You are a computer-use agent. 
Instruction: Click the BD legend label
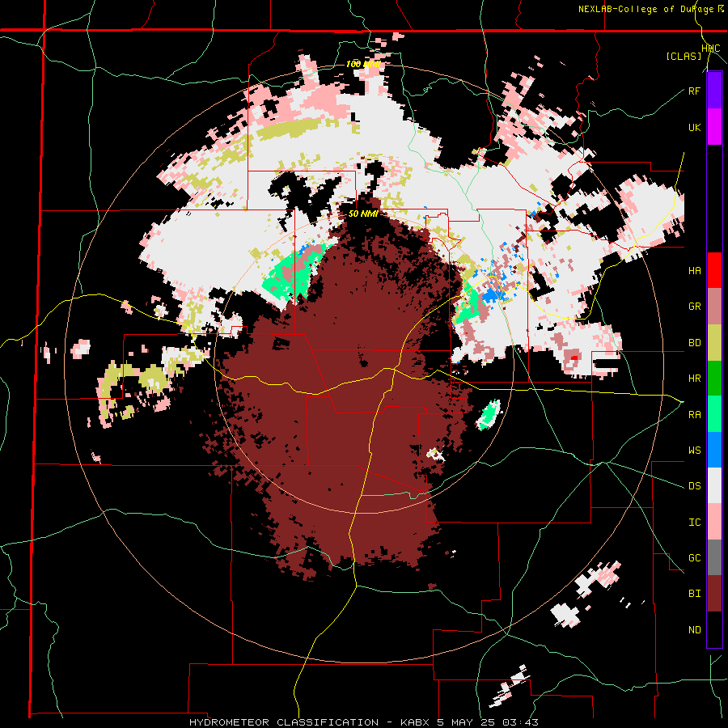(694, 343)
